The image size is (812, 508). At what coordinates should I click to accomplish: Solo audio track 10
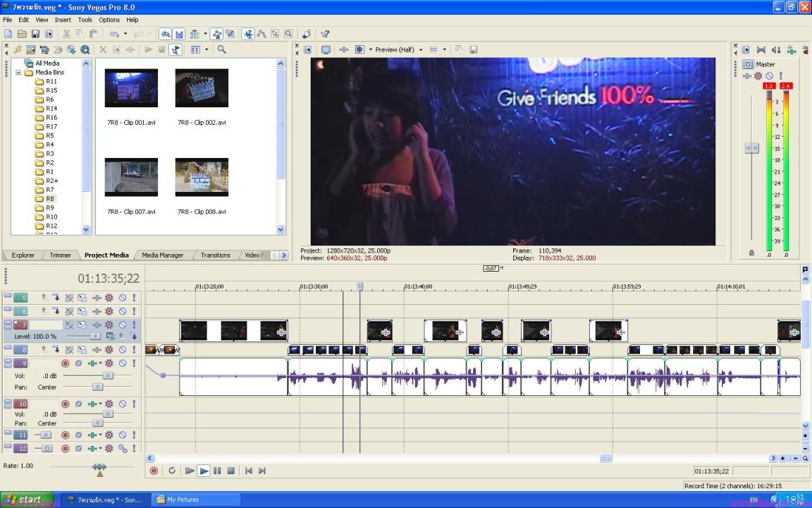(134, 404)
